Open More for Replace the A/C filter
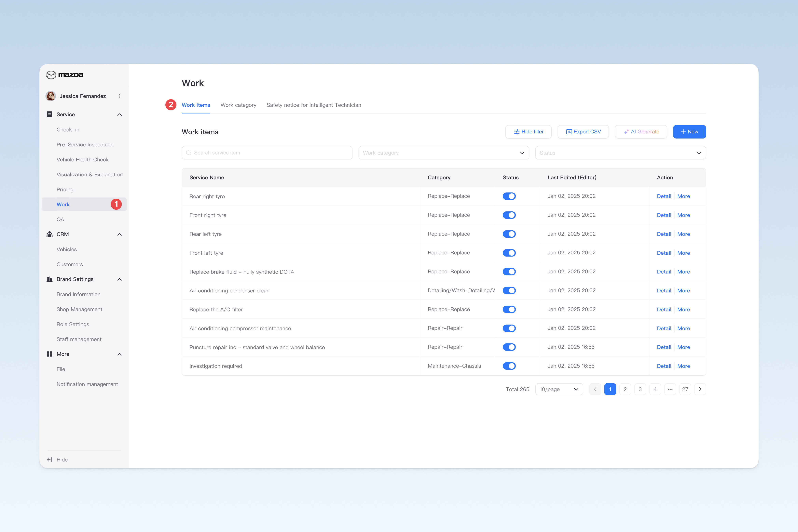The image size is (798, 532). 683,309
